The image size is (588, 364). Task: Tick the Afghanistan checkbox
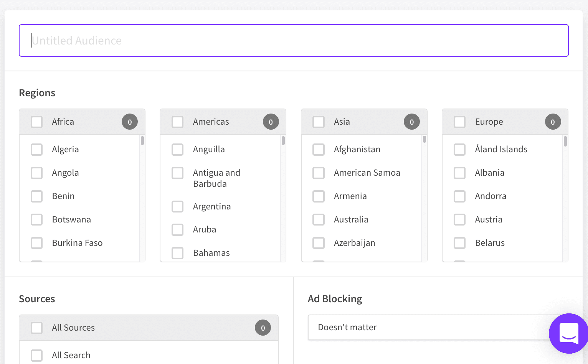pos(319,150)
